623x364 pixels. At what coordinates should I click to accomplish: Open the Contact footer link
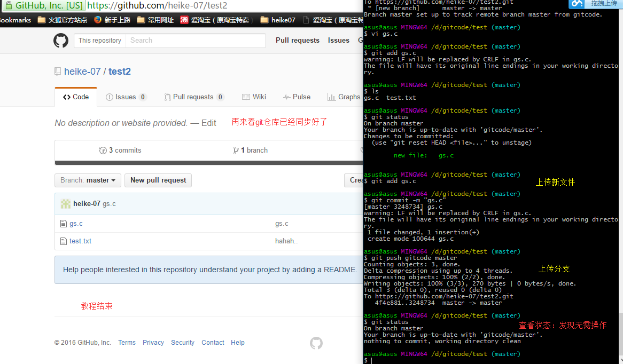click(213, 343)
